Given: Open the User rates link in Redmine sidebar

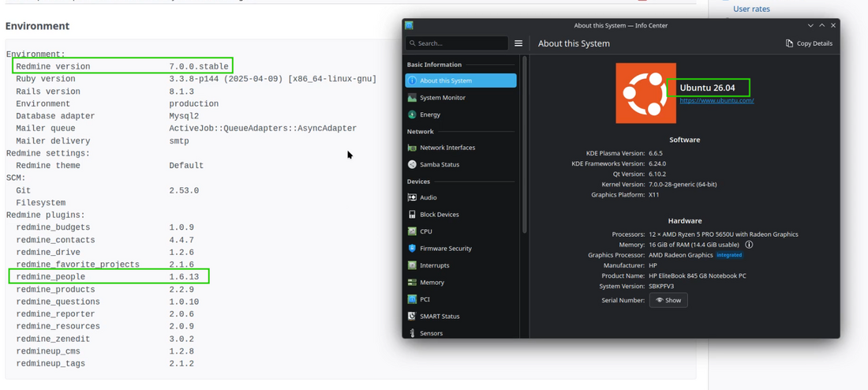Looking at the screenshot, I should pos(751,9).
